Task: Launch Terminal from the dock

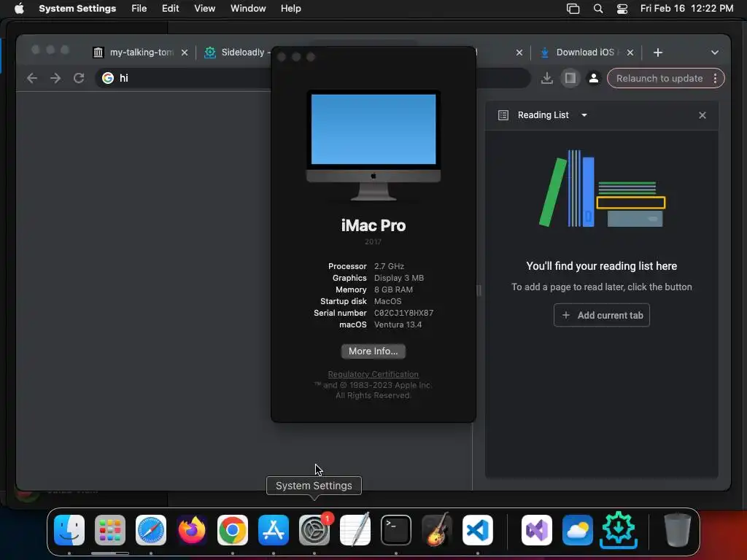Action: 396,530
